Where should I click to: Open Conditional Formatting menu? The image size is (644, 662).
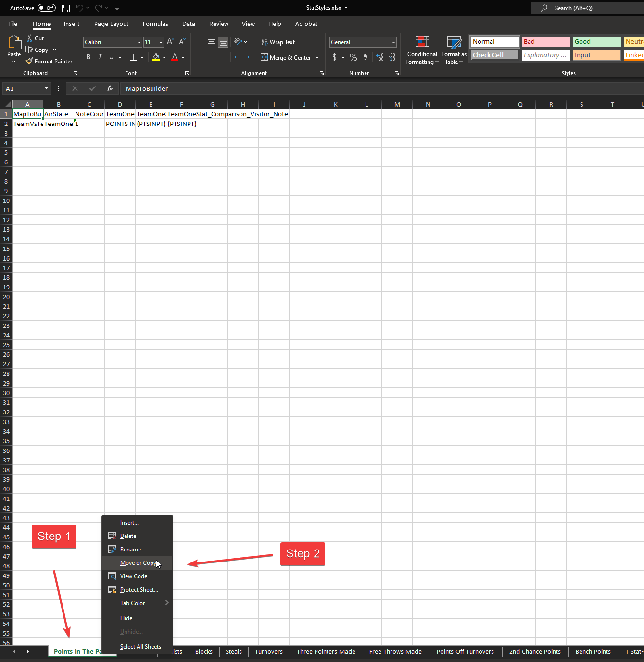pyautogui.click(x=422, y=50)
